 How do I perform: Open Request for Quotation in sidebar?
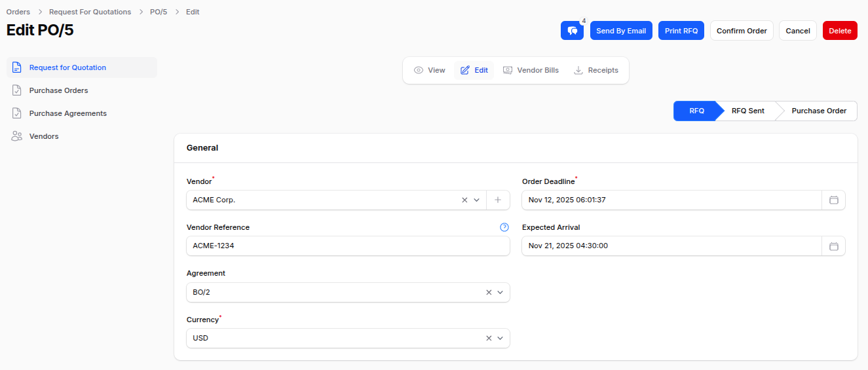(82, 67)
